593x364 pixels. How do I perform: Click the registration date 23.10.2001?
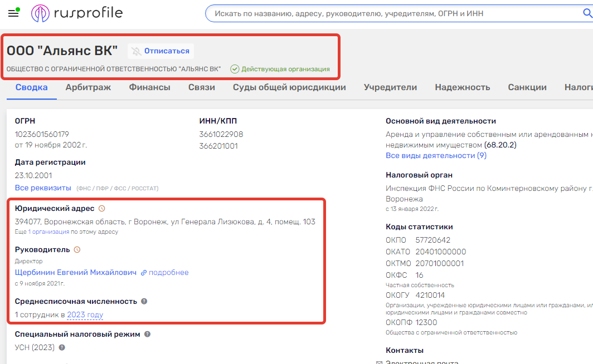(33, 175)
